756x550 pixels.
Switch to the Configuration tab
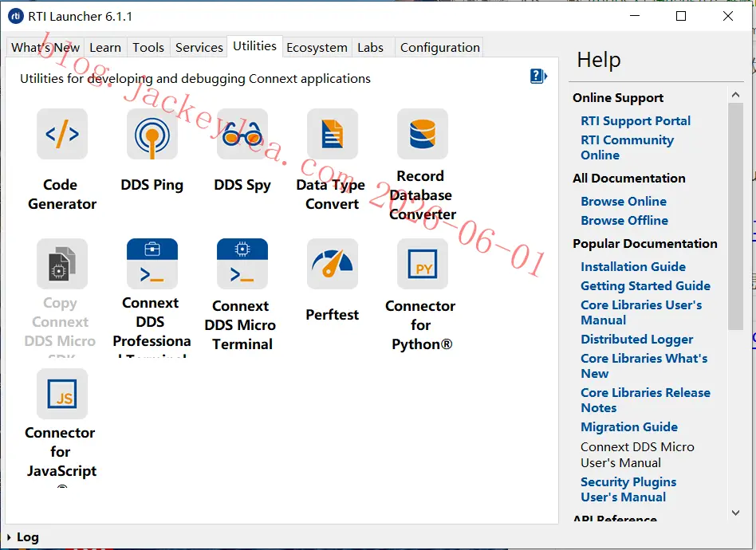pos(439,48)
